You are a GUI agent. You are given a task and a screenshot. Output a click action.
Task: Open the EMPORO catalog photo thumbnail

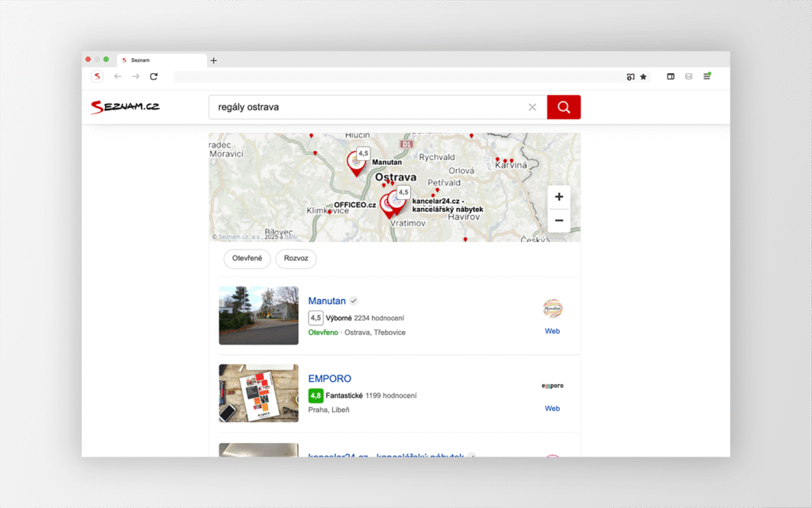(x=259, y=393)
